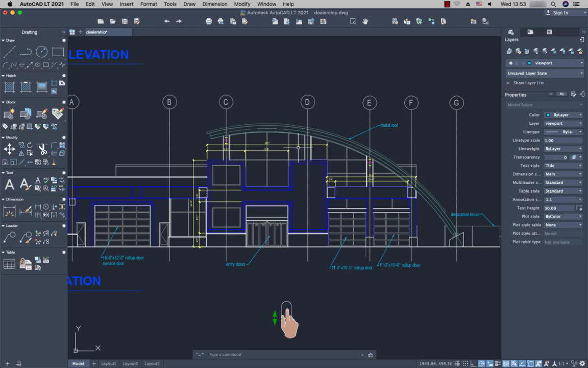Click the Save disk icon in toolbar

(125, 21)
